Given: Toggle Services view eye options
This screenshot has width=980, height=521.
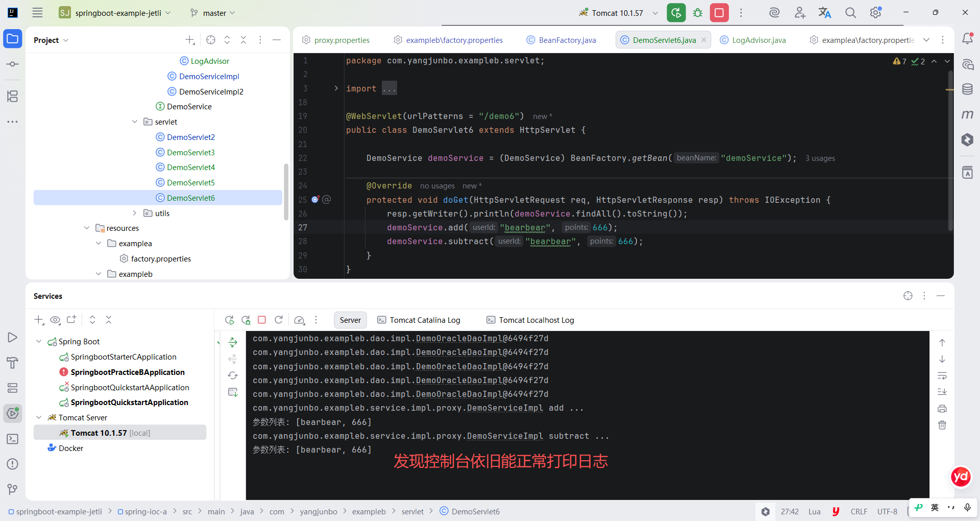Looking at the screenshot, I should click(55, 320).
